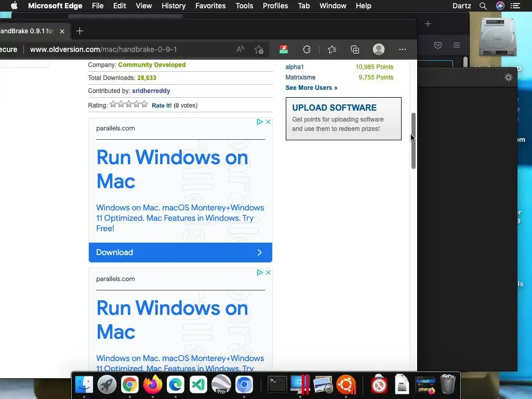Open new tab in background Firefox window
Screen dimensions: 532x399
(x=428, y=24)
